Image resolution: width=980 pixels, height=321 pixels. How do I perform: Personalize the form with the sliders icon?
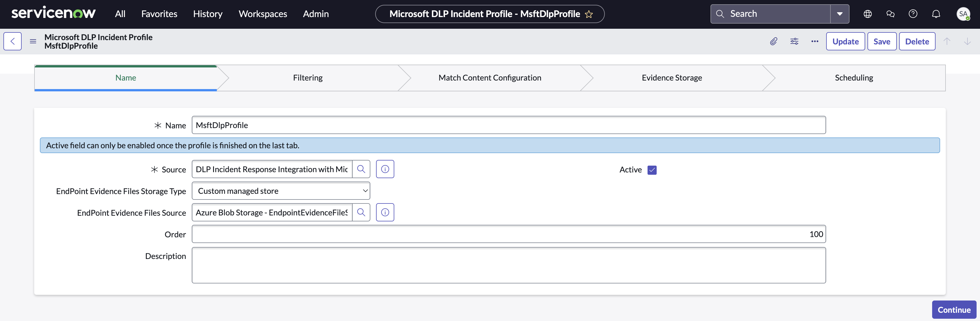[x=794, y=41]
